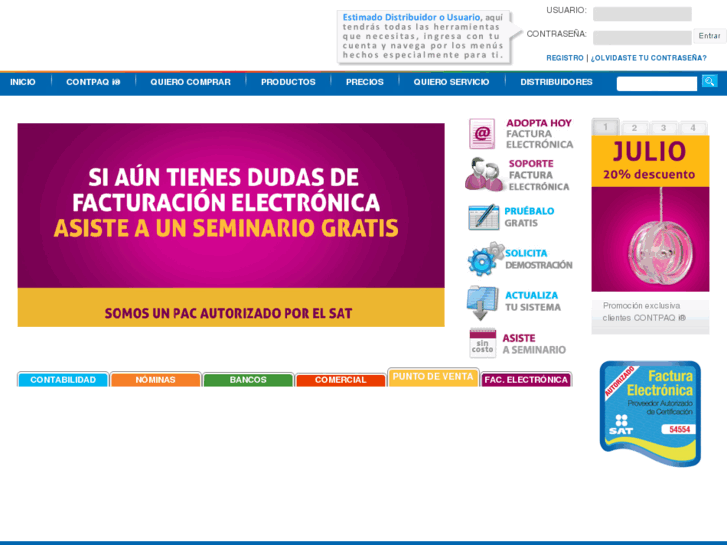Select the BANCOS tab
The width and height of the screenshot is (727, 545).
point(248,379)
